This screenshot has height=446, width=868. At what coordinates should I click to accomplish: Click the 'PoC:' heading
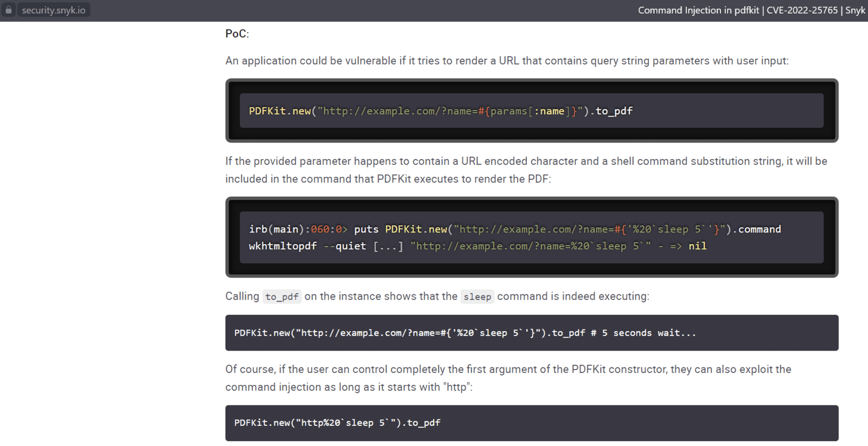pyautogui.click(x=237, y=34)
